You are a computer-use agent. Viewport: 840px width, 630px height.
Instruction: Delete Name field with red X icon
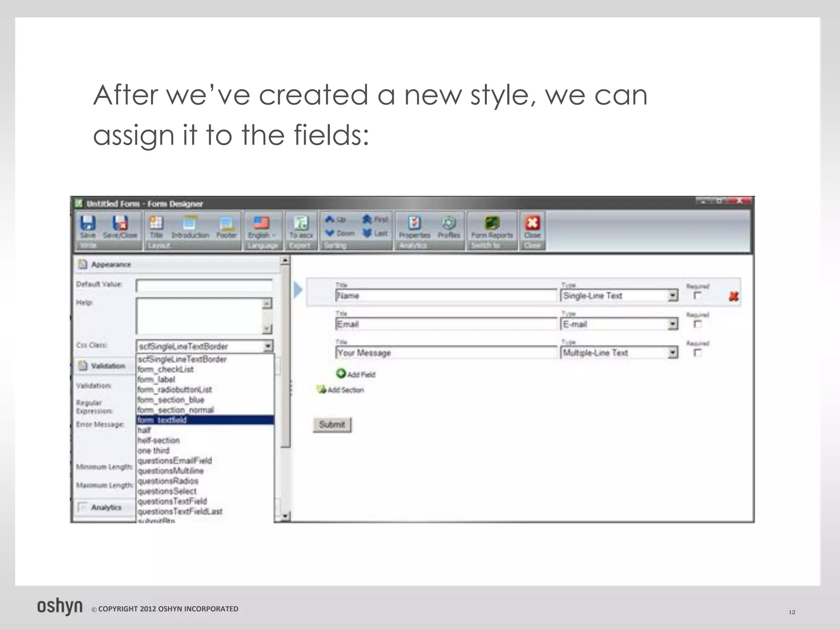coord(734,296)
